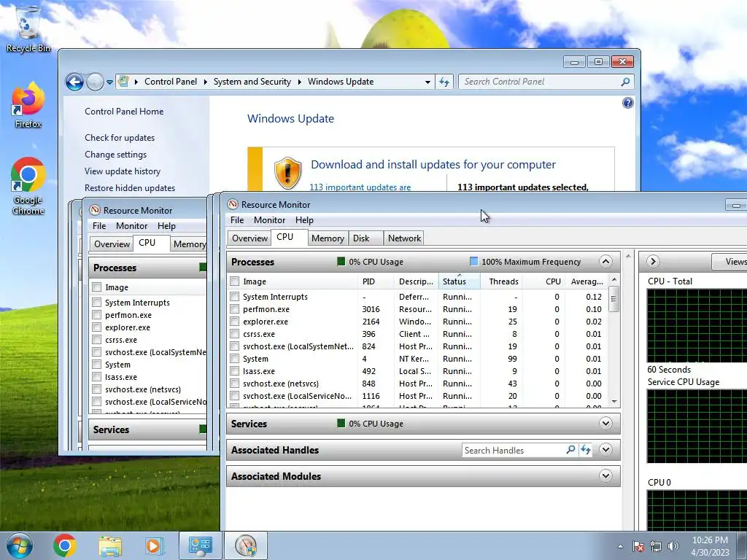This screenshot has width=747, height=560.
Task: Open the address bar history dropdown
Action: click(x=427, y=82)
